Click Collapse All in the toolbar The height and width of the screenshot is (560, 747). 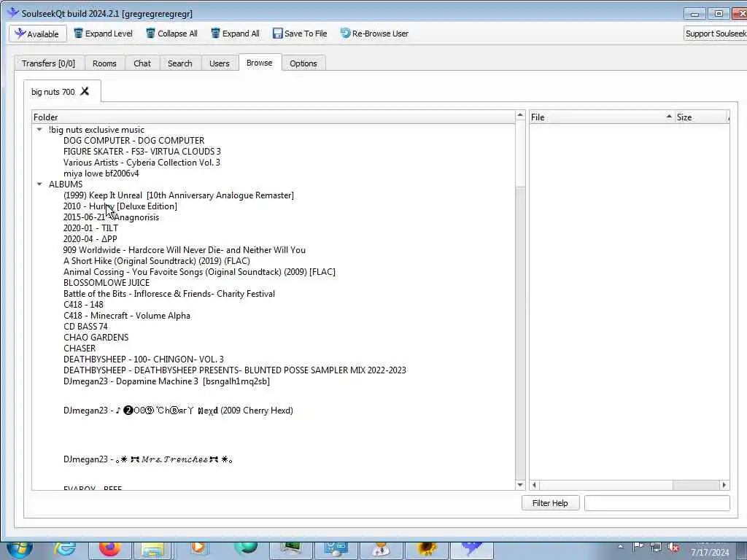coord(171,34)
